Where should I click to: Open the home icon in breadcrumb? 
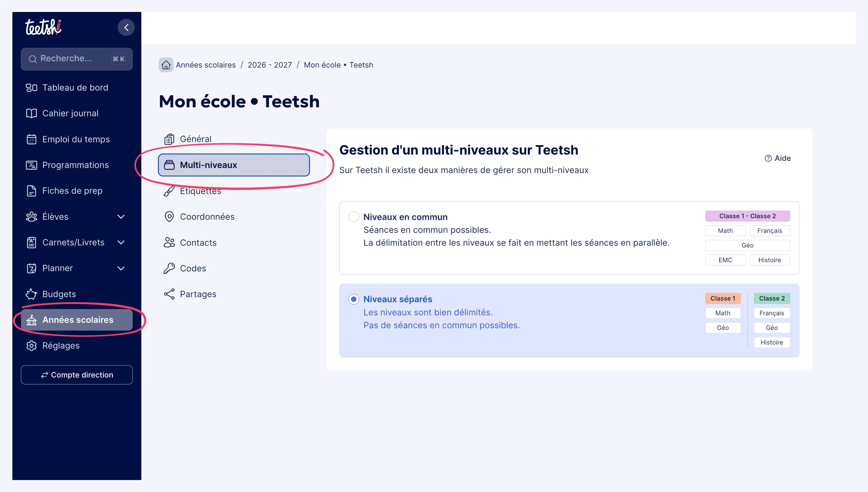point(166,65)
